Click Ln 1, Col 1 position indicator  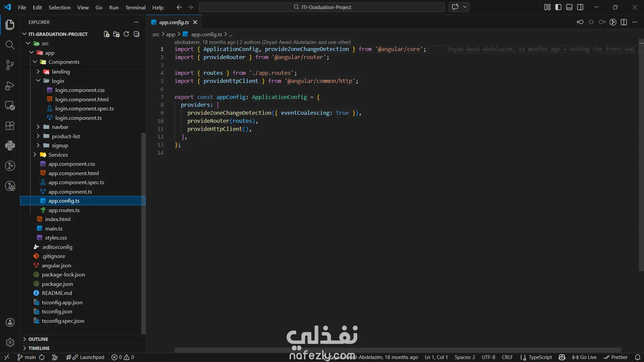click(x=436, y=357)
